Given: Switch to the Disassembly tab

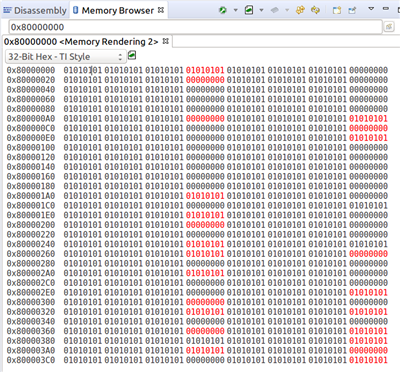Looking at the screenshot, I should (x=35, y=11).
